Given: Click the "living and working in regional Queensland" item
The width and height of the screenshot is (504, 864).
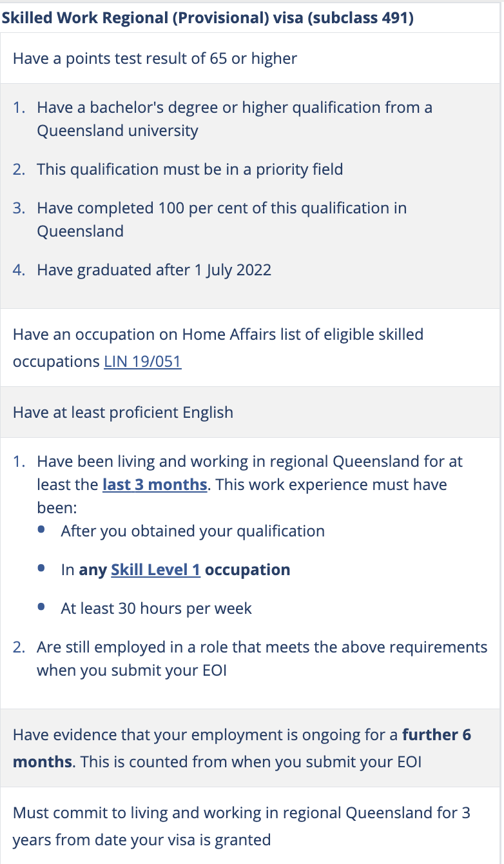Looking at the screenshot, I should [x=249, y=462].
